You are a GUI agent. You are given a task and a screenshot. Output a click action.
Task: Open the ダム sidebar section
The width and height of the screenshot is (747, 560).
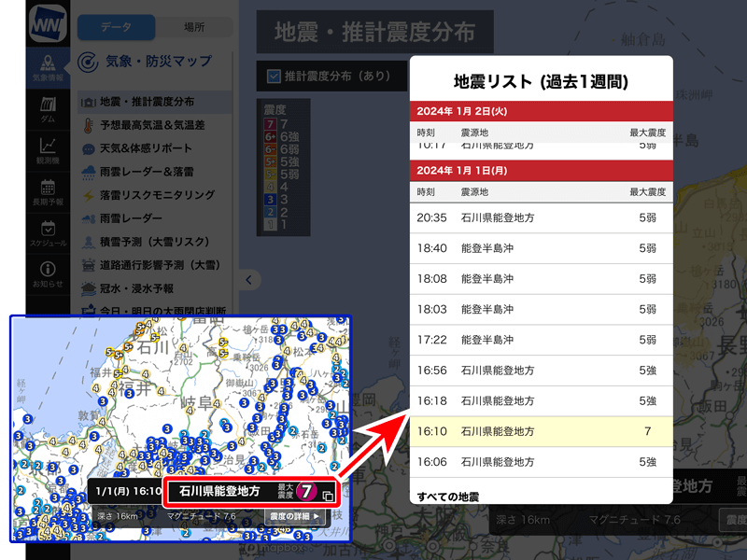tap(48, 107)
